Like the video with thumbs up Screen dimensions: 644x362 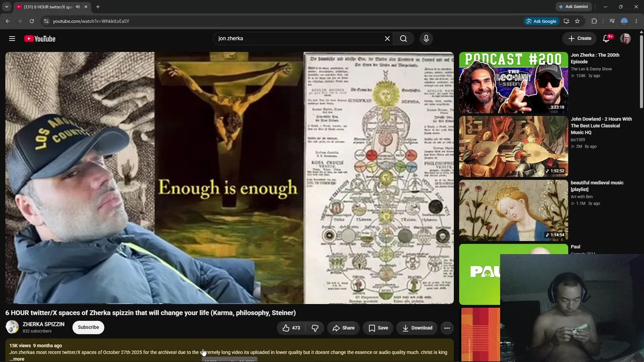click(291, 328)
